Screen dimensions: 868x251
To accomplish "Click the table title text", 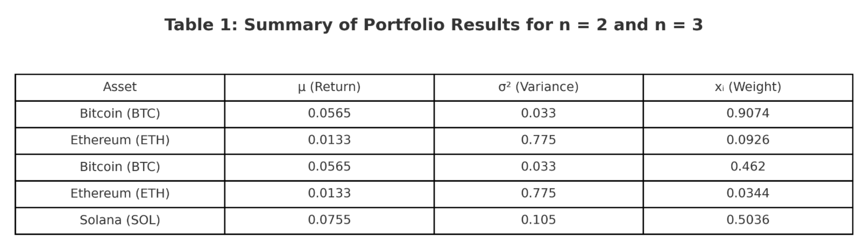I will pos(433,25).
